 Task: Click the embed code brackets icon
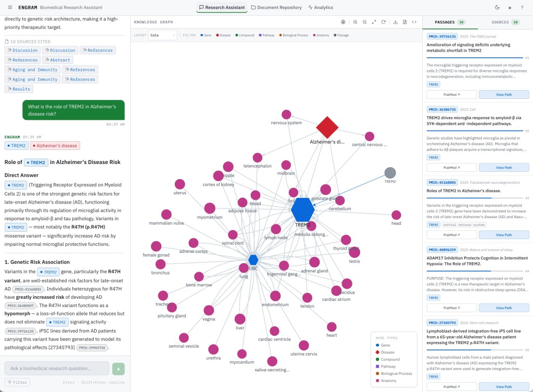414,22
